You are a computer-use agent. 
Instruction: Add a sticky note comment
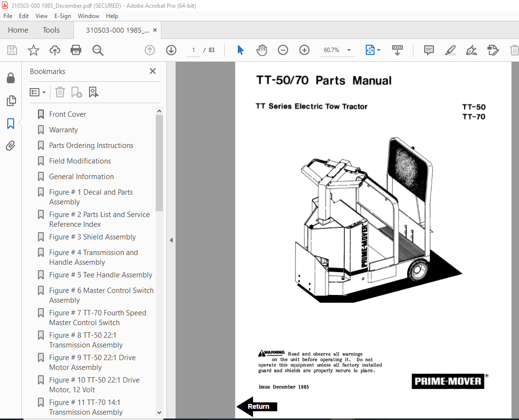[x=429, y=50]
